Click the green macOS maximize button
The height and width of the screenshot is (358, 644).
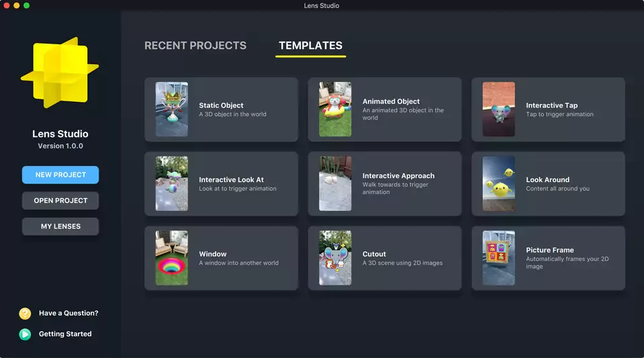click(27, 5)
